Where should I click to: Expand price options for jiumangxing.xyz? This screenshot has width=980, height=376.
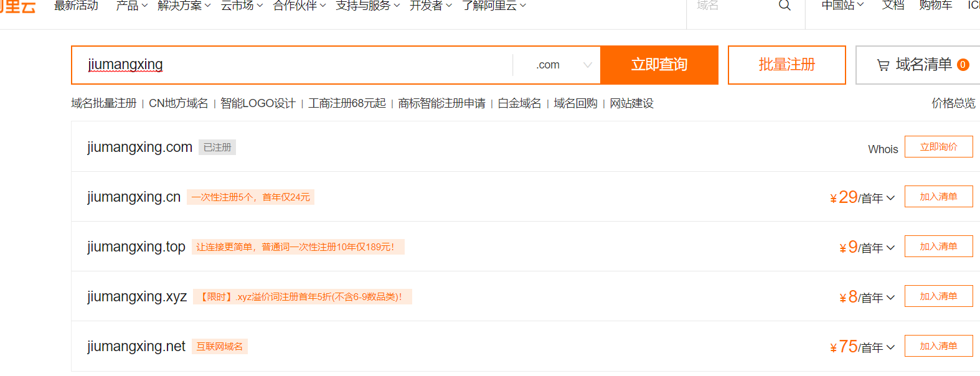[x=891, y=298]
